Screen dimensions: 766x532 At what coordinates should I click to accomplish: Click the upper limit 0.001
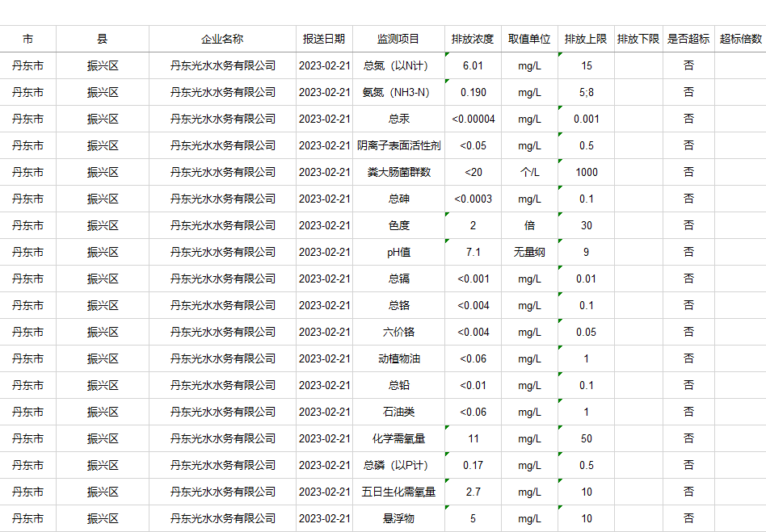tap(586, 119)
